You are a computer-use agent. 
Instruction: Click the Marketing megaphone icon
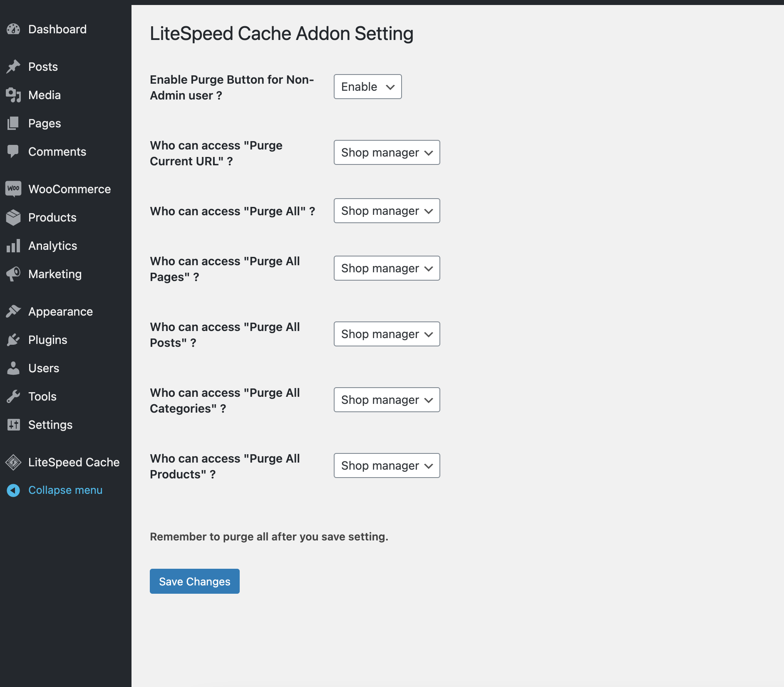pos(13,274)
